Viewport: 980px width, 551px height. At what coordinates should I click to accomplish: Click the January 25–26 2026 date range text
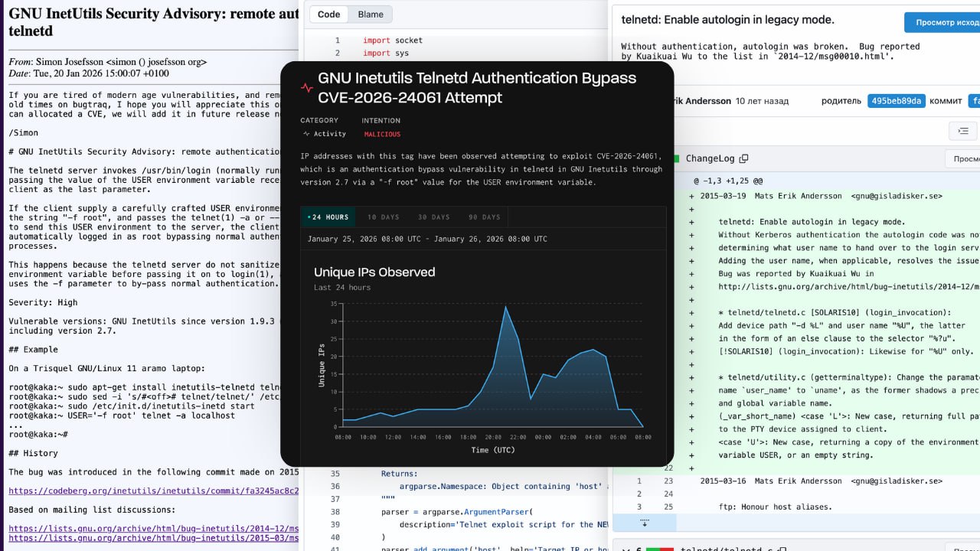tap(427, 239)
